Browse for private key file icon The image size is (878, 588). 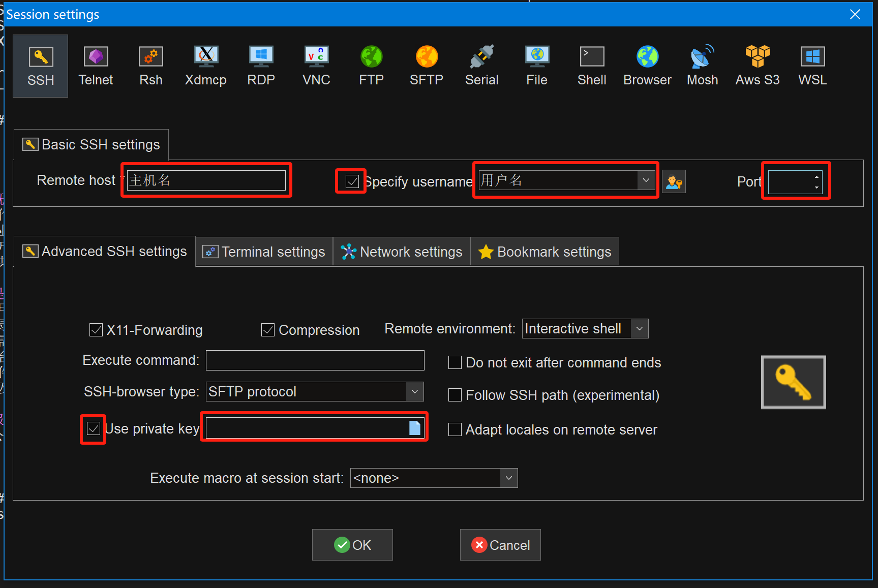[415, 428]
